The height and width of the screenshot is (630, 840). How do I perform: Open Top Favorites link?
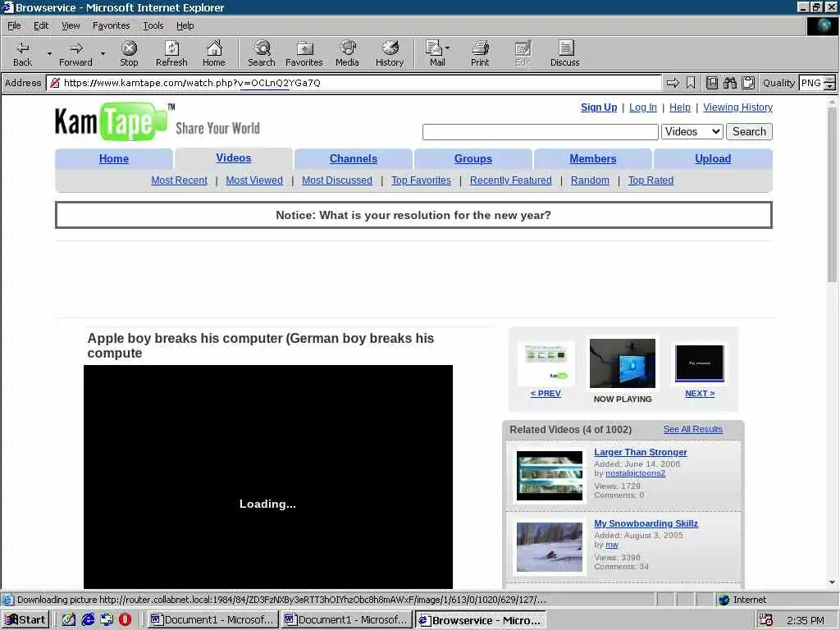[x=421, y=180]
